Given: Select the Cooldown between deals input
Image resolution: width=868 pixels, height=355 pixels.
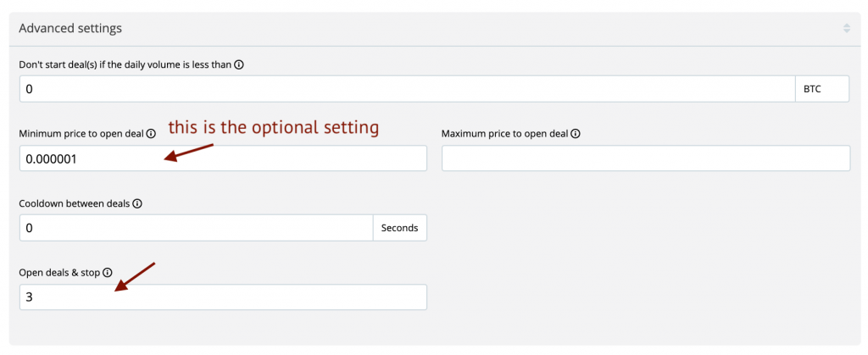Looking at the screenshot, I should tap(196, 228).
